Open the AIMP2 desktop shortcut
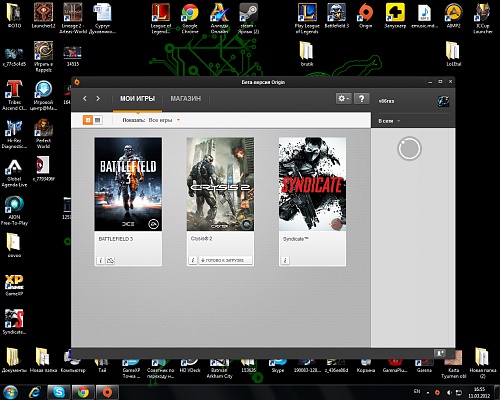The width and height of the screenshot is (500, 400). [x=453, y=16]
